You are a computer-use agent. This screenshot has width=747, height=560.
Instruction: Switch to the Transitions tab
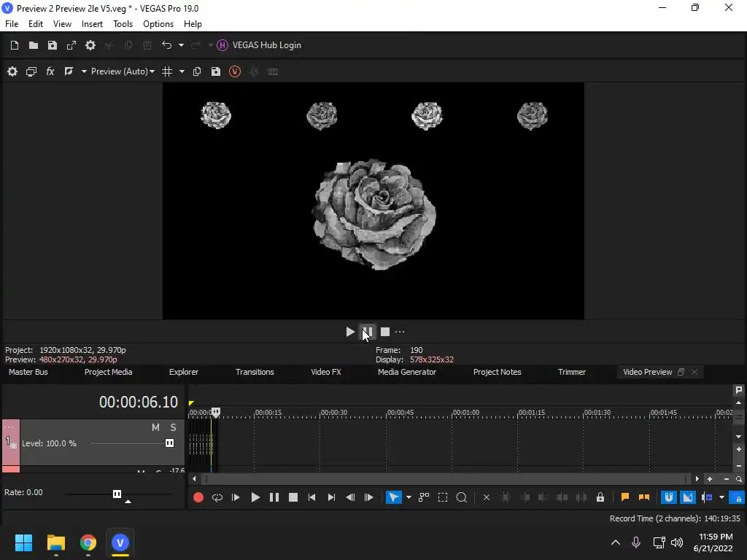coord(255,372)
